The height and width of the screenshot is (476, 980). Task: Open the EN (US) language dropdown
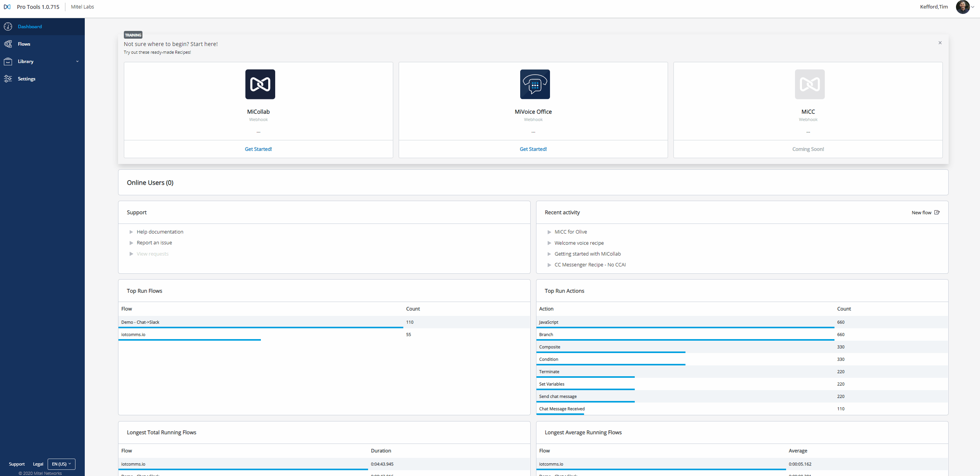point(62,464)
